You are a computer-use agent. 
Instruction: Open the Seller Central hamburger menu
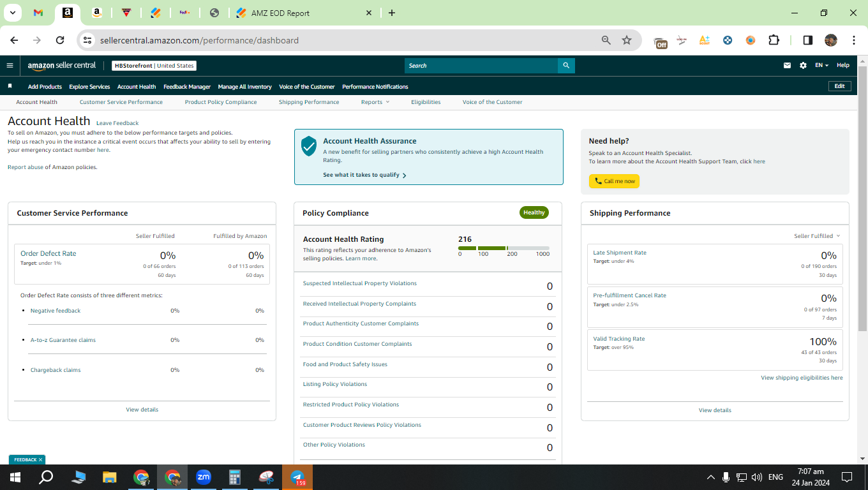(x=10, y=65)
